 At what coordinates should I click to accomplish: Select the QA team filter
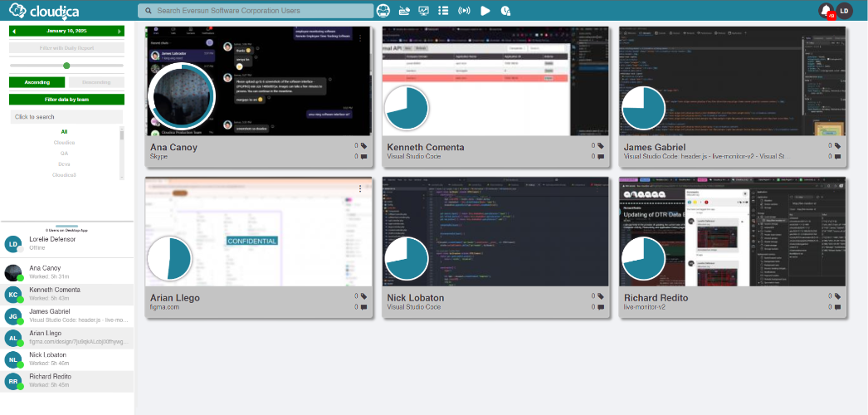(x=64, y=154)
